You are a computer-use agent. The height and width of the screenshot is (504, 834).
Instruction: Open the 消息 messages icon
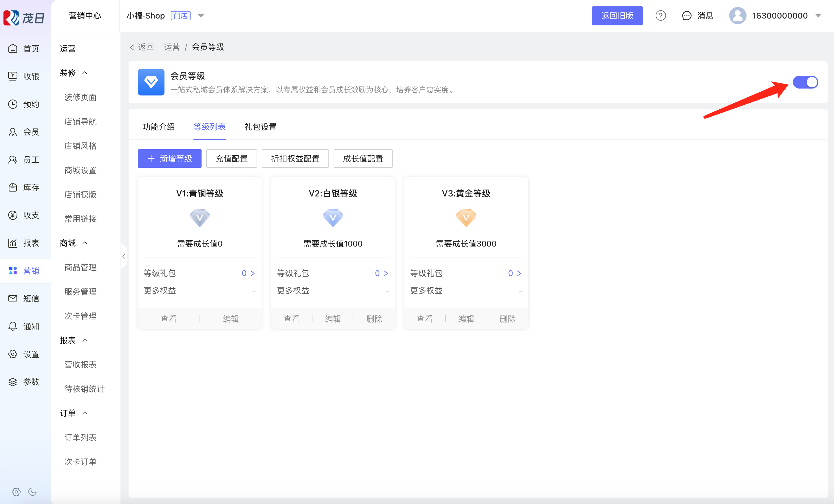click(686, 16)
